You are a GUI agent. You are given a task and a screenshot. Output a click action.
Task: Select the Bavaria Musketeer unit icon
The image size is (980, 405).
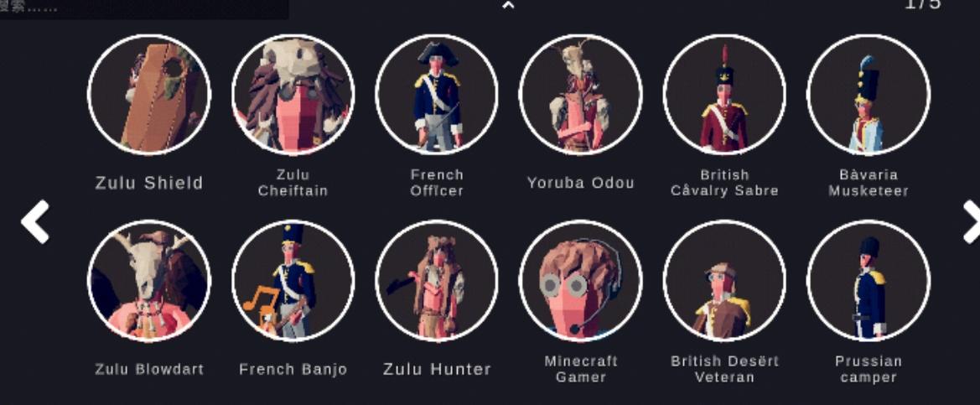coord(869,95)
